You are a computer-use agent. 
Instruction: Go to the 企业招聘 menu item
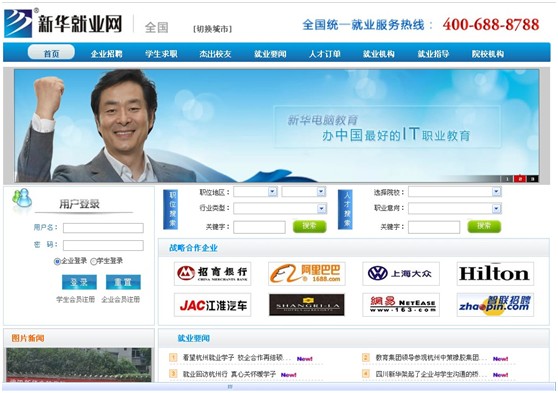pyautogui.click(x=106, y=54)
